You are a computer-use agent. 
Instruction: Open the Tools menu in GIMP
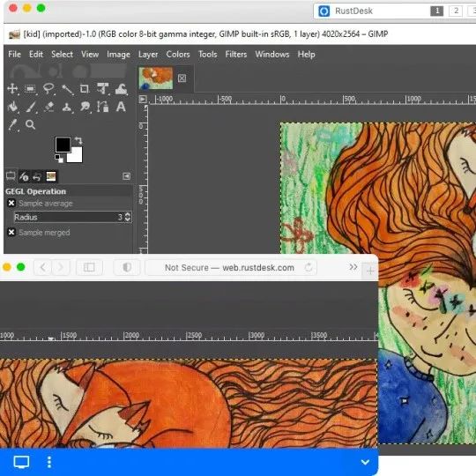pos(208,55)
